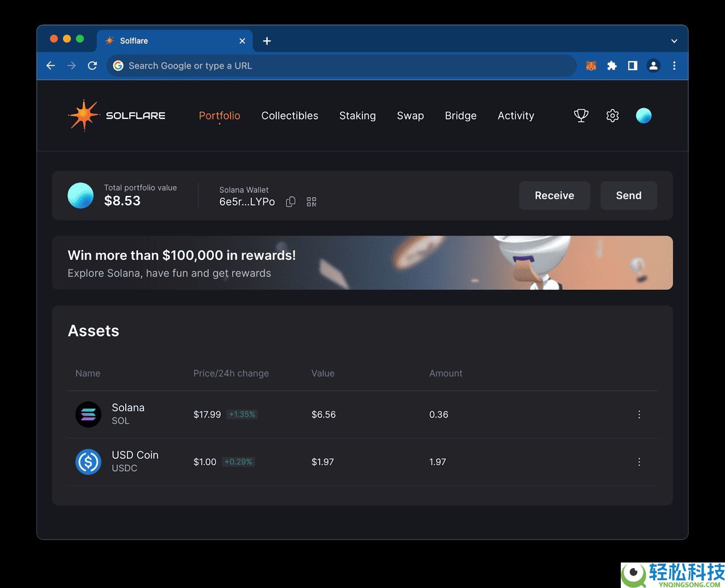The width and height of the screenshot is (725, 588).
Task: Open the settings gear icon
Action: [612, 116]
